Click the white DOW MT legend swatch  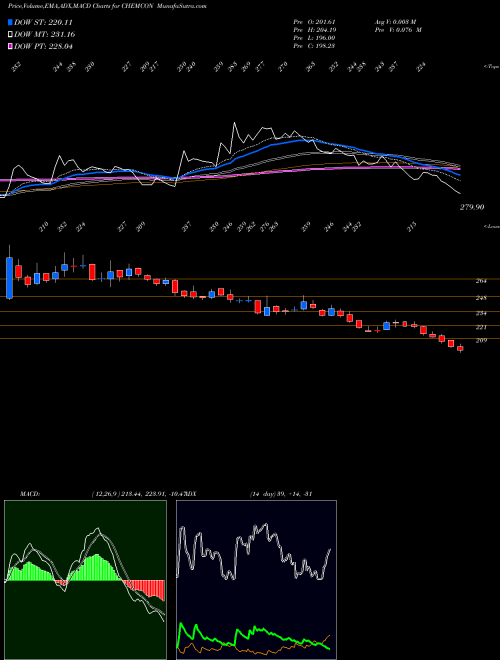coord(10,35)
